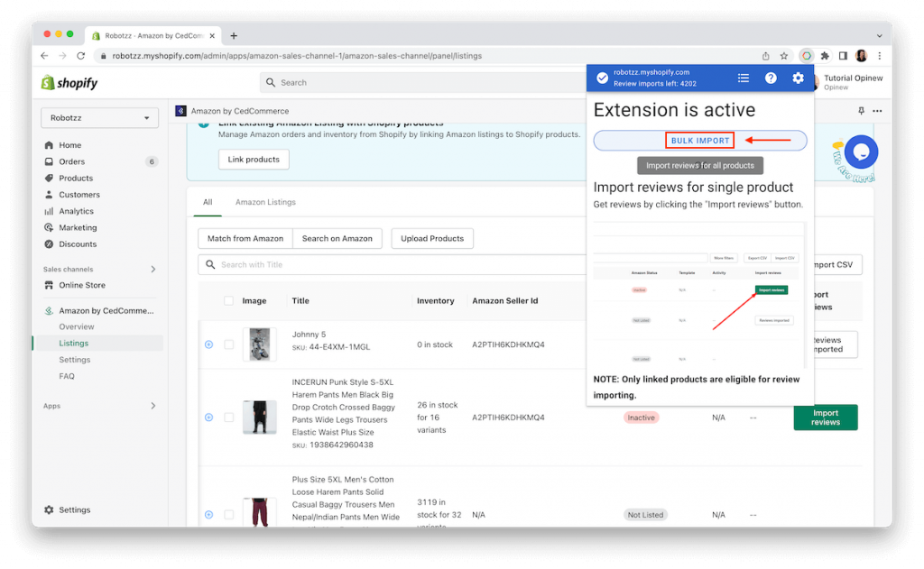The height and width of the screenshot is (569, 924).
Task: Click the browser address bar URL
Action: [x=297, y=56]
